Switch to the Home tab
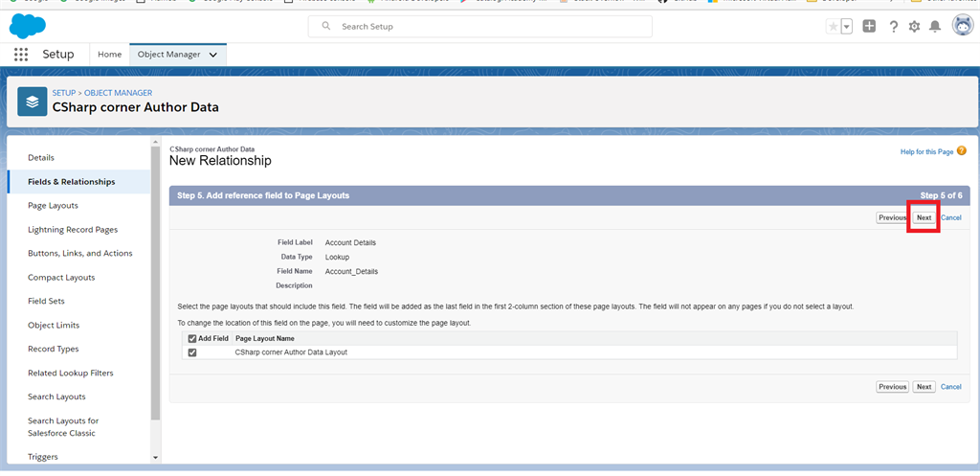 click(109, 55)
